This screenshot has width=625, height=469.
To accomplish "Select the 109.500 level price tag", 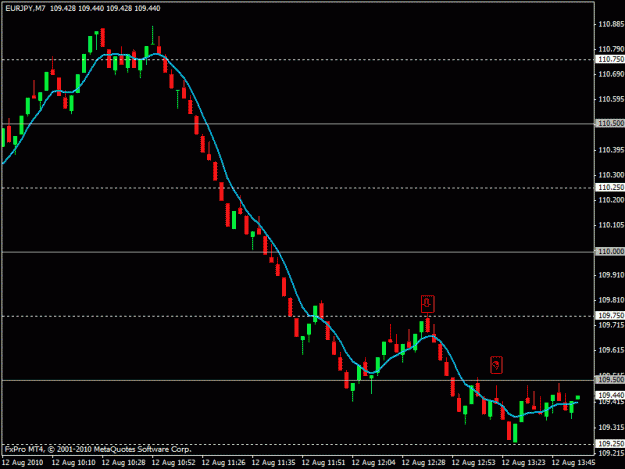I will [610, 380].
